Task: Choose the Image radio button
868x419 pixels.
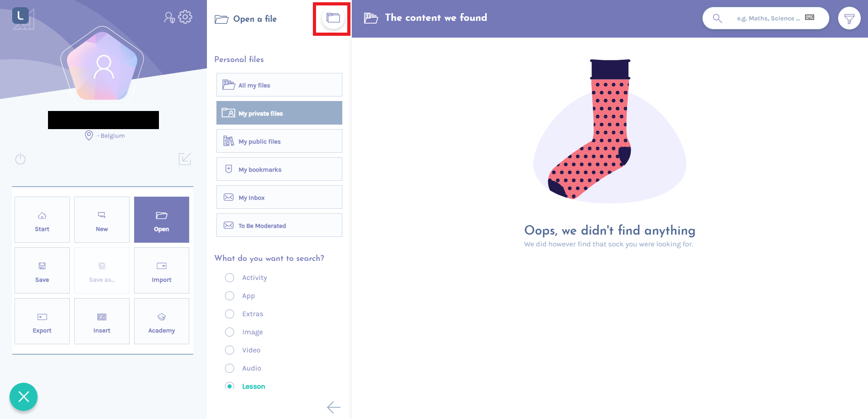Action: coord(230,332)
